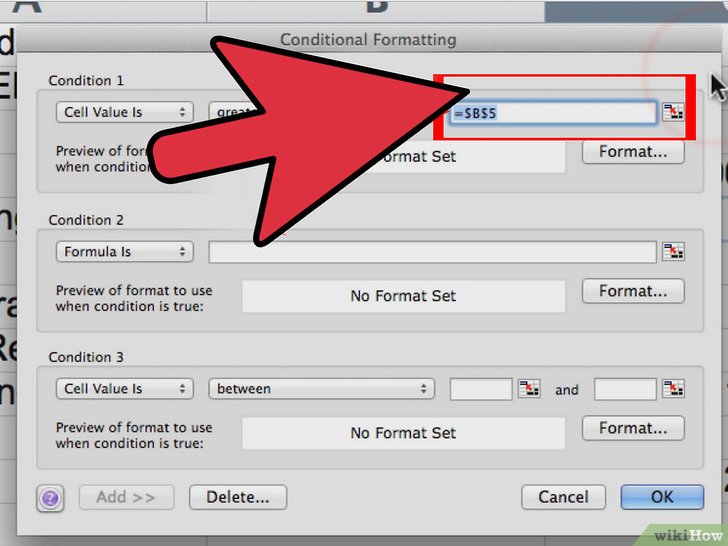This screenshot has width=728, height=546.
Task: Click Condition 2 formula input field
Action: [x=432, y=252]
